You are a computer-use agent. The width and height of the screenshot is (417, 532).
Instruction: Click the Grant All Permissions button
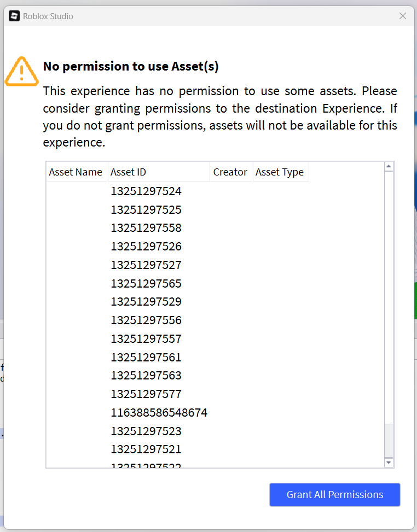(x=334, y=495)
